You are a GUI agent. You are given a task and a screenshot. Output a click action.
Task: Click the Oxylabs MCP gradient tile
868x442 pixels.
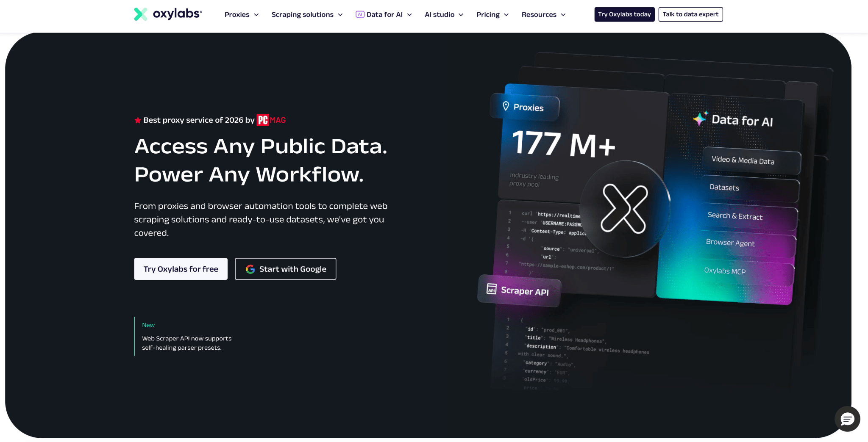point(726,271)
